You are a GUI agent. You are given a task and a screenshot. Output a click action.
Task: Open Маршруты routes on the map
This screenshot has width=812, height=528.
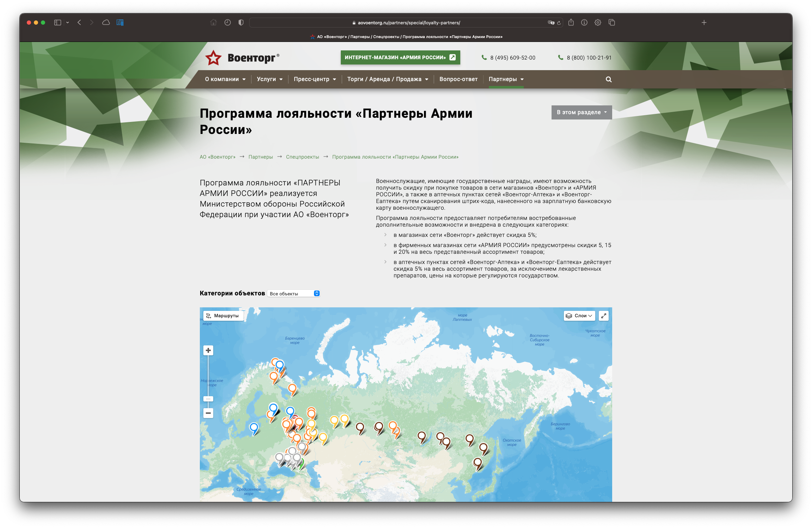(x=223, y=316)
